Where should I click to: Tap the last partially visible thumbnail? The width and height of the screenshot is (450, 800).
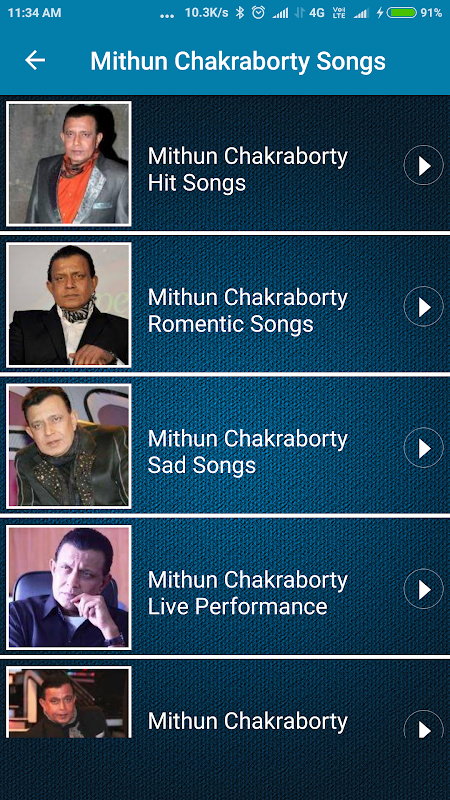pyautogui.click(x=69, y=702)
